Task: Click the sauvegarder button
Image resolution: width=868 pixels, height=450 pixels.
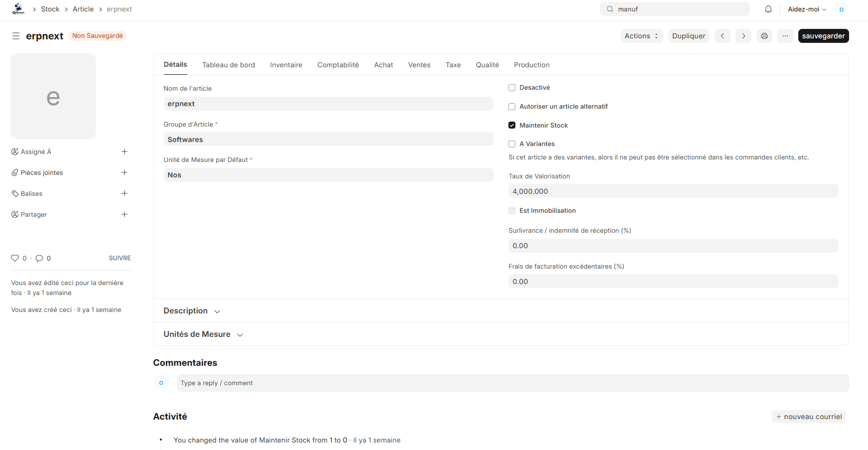Action: tap(823, 36)
